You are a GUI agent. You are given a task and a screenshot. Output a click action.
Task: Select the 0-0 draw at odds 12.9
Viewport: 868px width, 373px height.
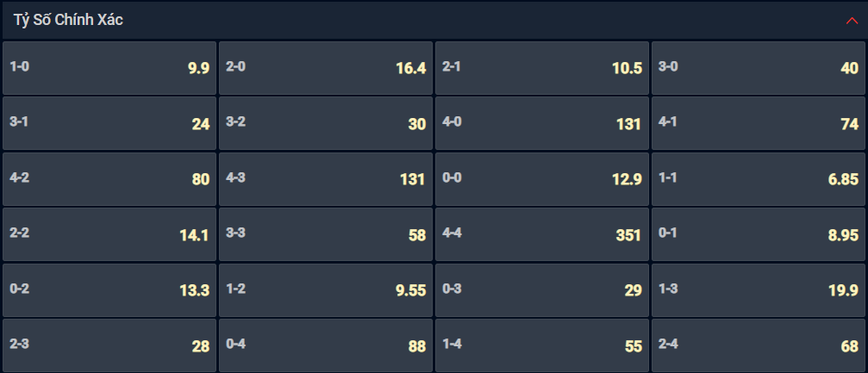(542, 179)
